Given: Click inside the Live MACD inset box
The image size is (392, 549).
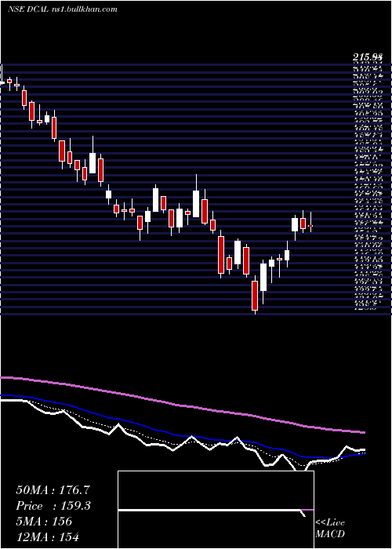Looking at the screenshot, I should (x=216, y=510).
